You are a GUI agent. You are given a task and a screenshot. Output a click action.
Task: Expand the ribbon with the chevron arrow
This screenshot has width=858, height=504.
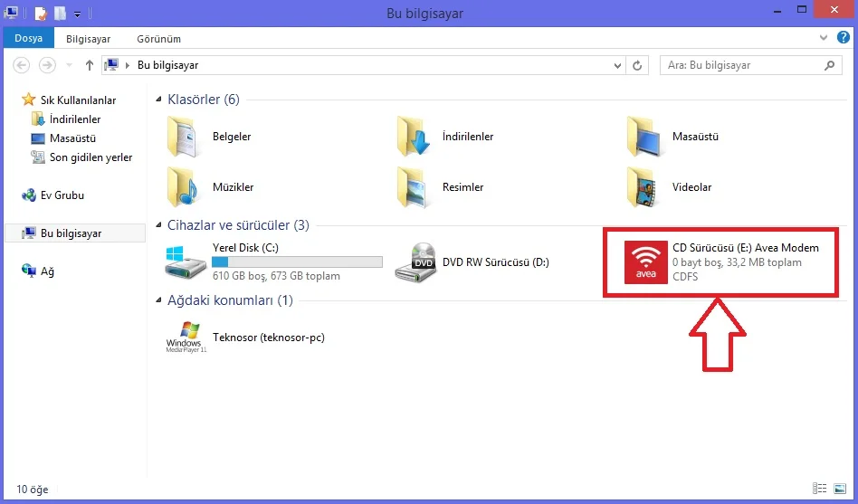(824, 38)
